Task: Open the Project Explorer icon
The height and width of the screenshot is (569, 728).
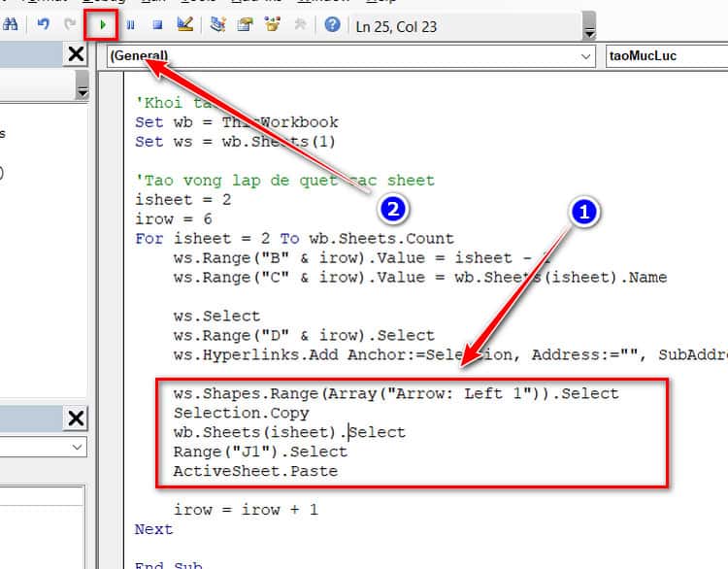Action: [x=217, y=24]
